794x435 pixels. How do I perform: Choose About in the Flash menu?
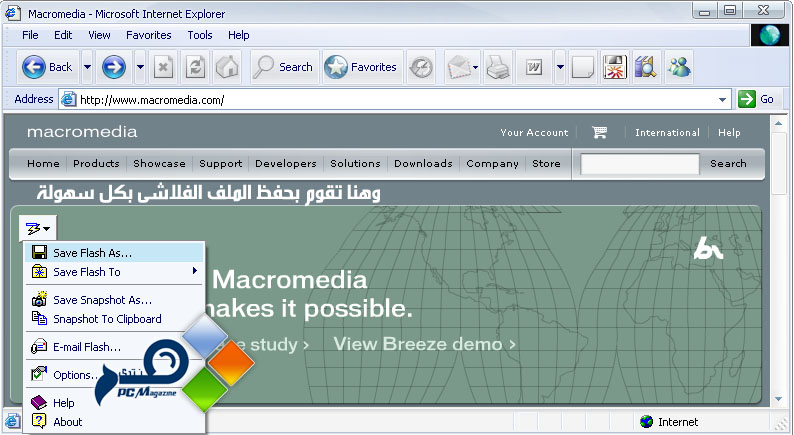tap(114, 422)
